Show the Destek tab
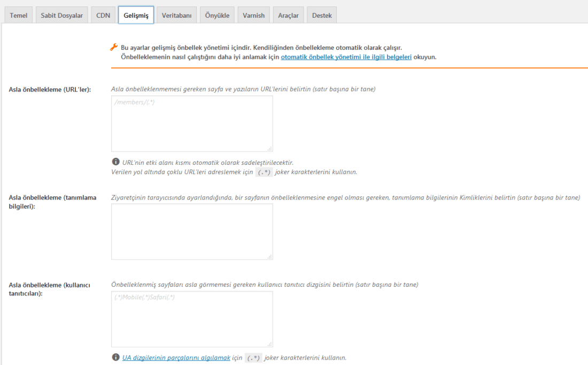The width and height of the screenshot is (588, 365). 322,16
